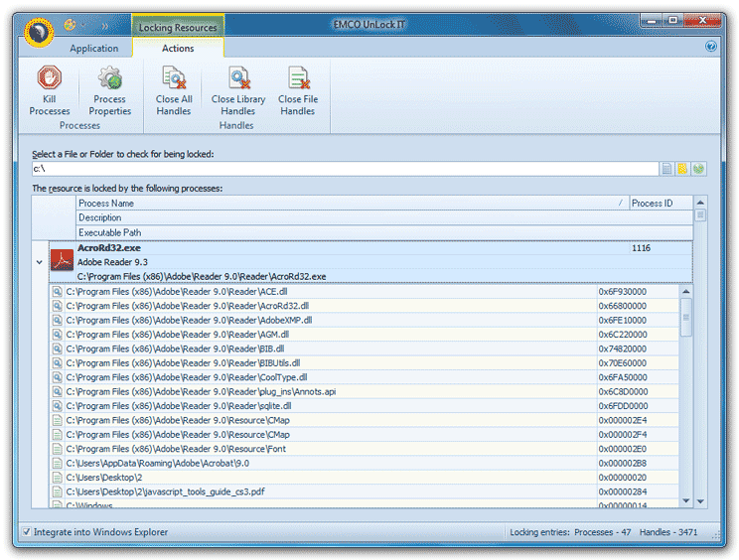
Task: Select the Adobe Reader 9.3 description line
Action: pyautogui.click(x=112, y=262)
